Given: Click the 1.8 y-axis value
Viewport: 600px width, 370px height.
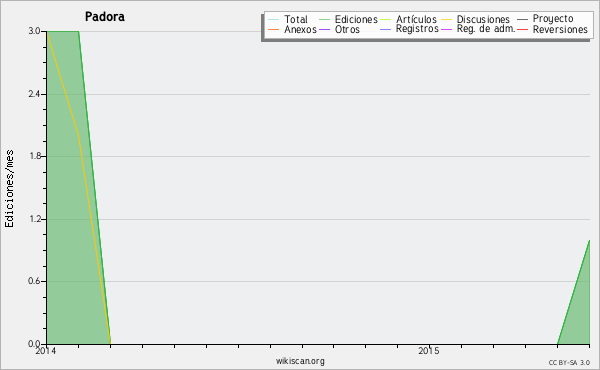Looking at the screenshot, I should [35, 156].
